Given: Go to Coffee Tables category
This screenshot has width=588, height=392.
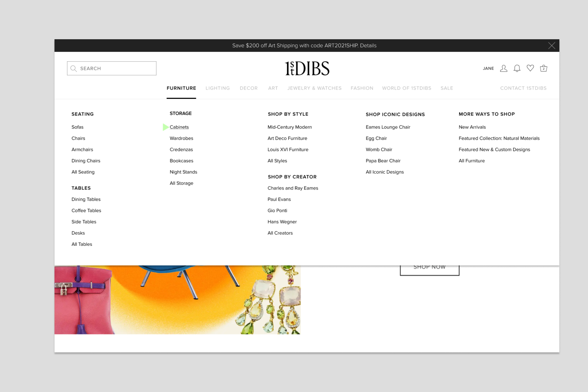Looking at the screenshot, I should [x=86, y=210].
